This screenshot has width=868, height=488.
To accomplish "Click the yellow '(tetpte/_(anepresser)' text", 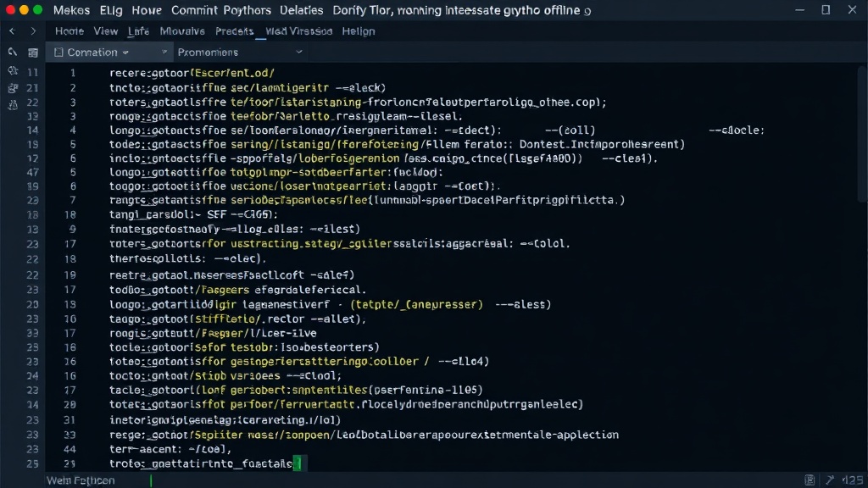I will pyautogui.click(x=417, y=304).
